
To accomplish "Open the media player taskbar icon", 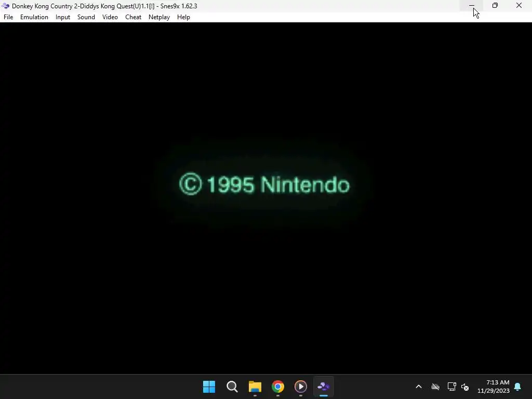I will pyautogui.click(x=301, y=387).
